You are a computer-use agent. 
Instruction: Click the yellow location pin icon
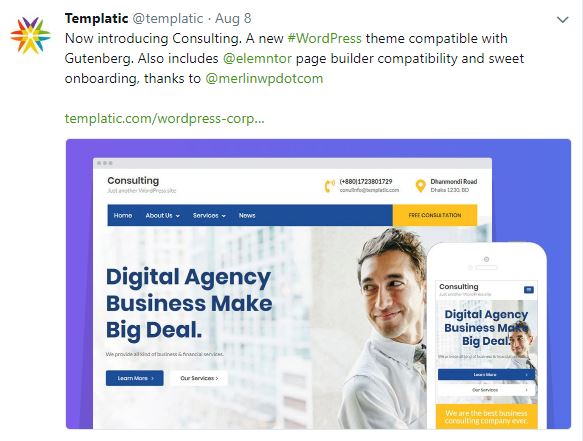coord(420,186)
